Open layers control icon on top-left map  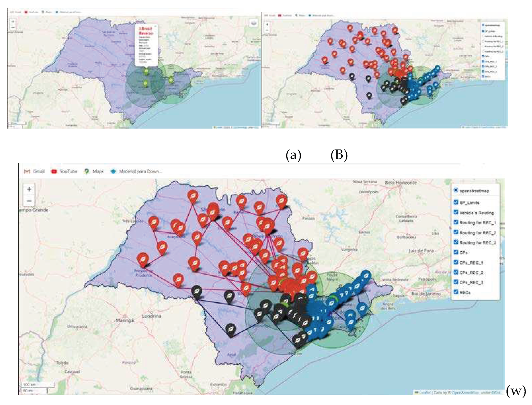253,23
